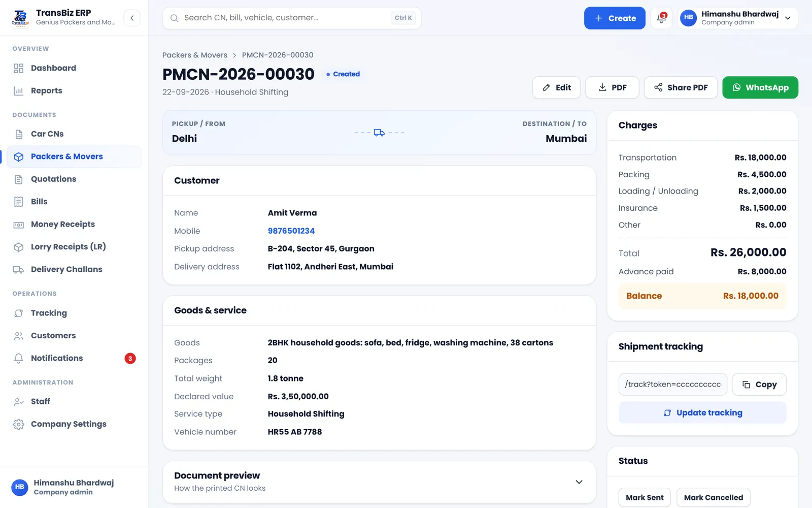Mark the CN as Cancelled
Screen dimensions: 812x508
coord(714,497)
